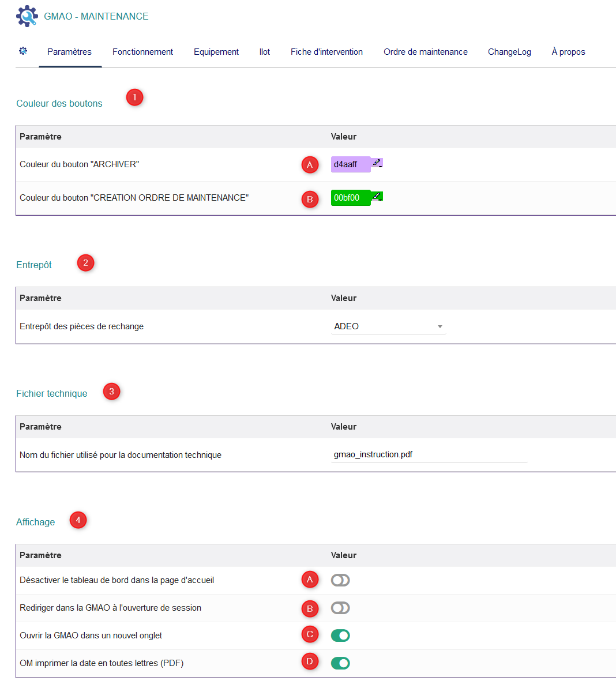
Task: Click the gmao_instruction.pdf filename field
Action: pyautogui.click(x=429, y=454)
